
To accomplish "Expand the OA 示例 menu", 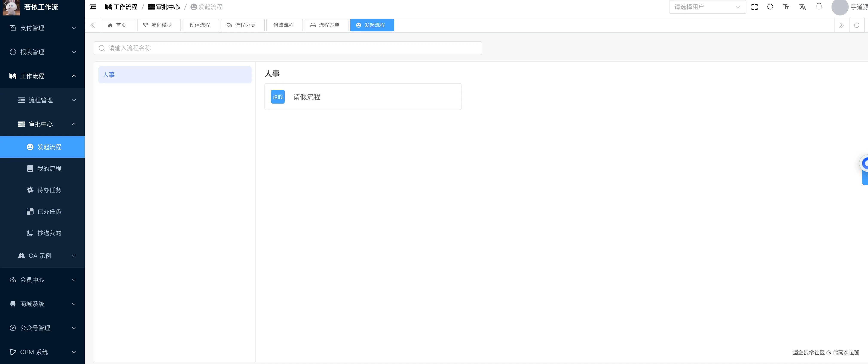I will pyautogui.click(x=42, y=255).
